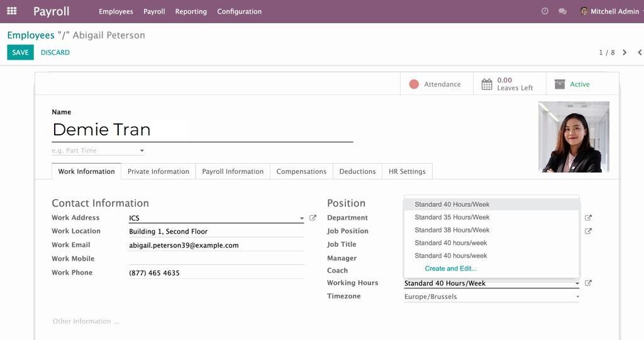Edit the Work Email field
This screenshot has width=644, height=340.
tap(216, 246)
